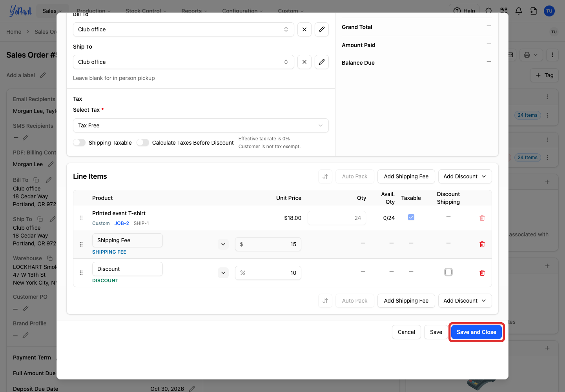Delete the Shipping Fee line item
This screenshot has width=565, height=392.
(x=482, y=244)
